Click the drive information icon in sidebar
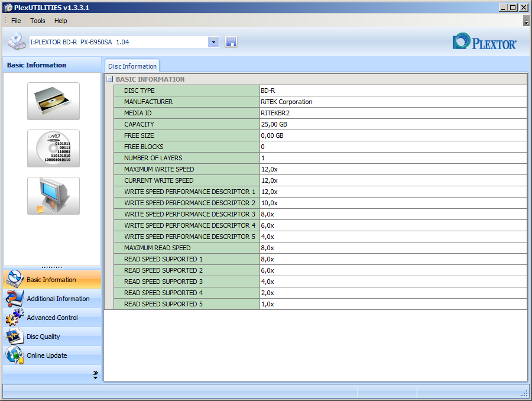 click(x=54, y=101)
